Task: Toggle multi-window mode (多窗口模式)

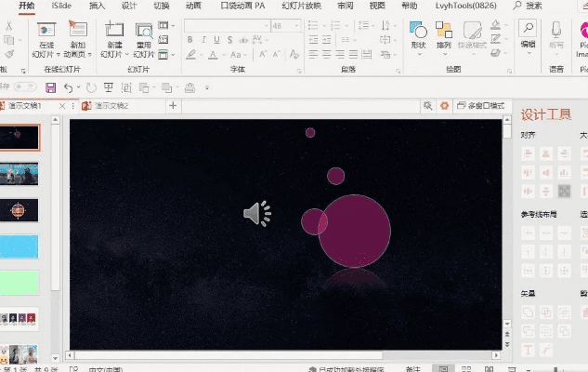Action: pos(480,106)
